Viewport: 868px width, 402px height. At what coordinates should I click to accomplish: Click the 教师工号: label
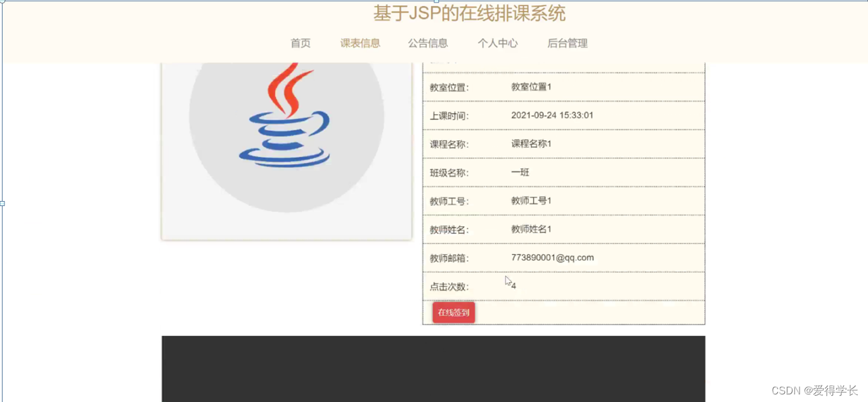(449, 202)
